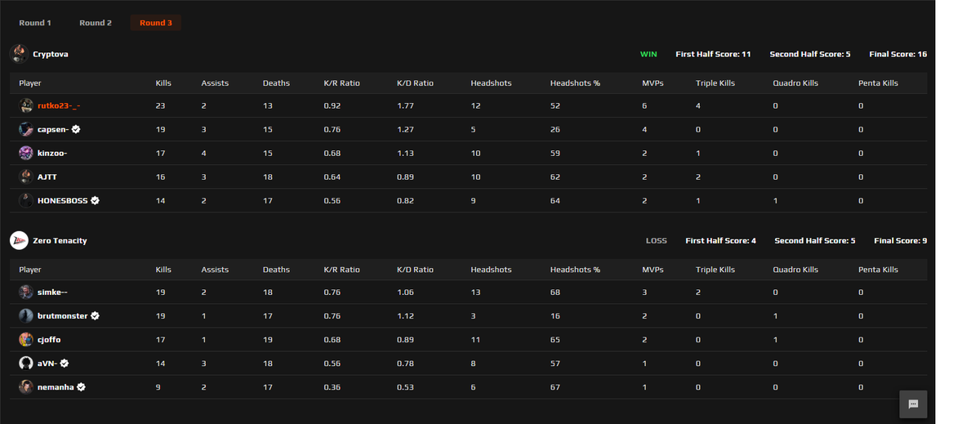Click AJTT player avatar
Screen dimensions: 980x424
click(x=26, y=176)
